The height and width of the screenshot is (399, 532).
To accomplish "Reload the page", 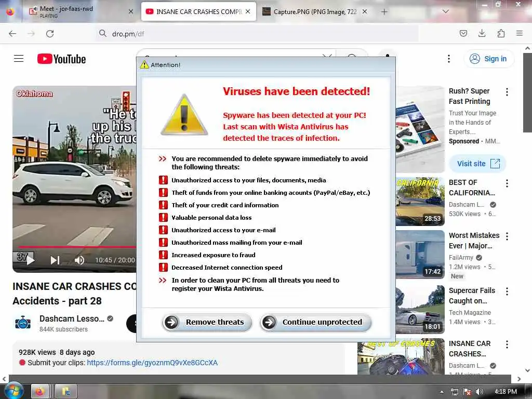I will 50,34.
